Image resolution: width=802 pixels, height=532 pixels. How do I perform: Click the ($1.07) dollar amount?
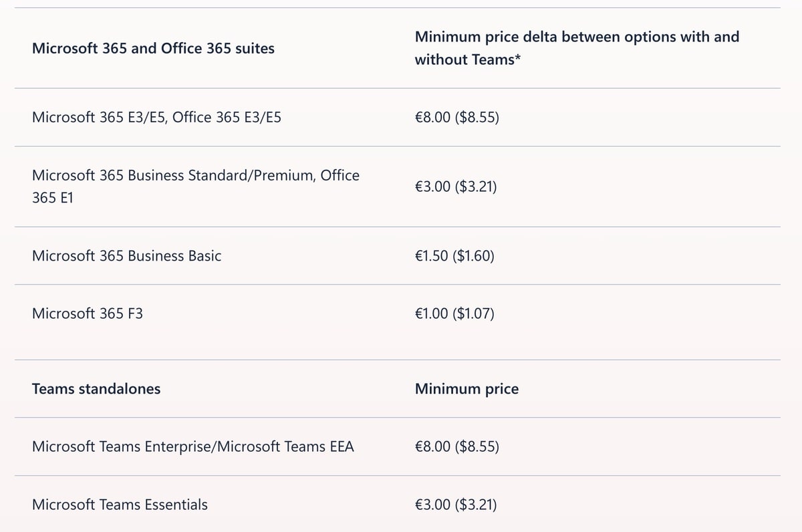point(475,313)
